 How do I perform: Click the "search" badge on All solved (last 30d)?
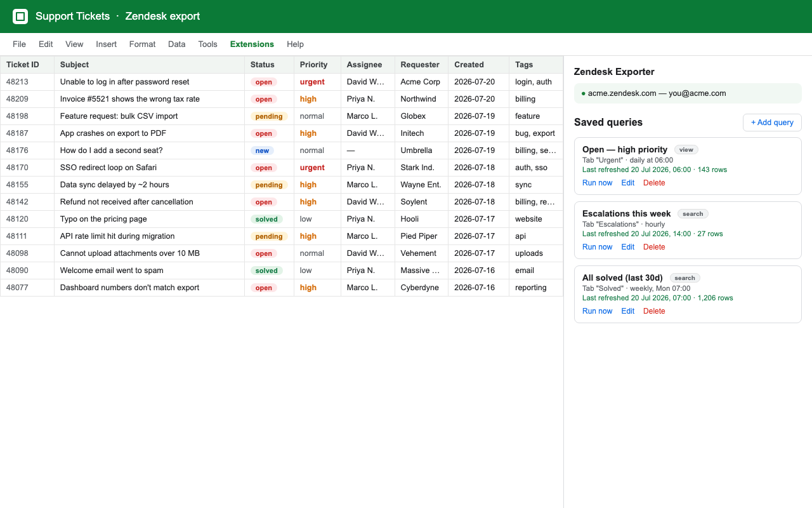click(x=685, y=278)
